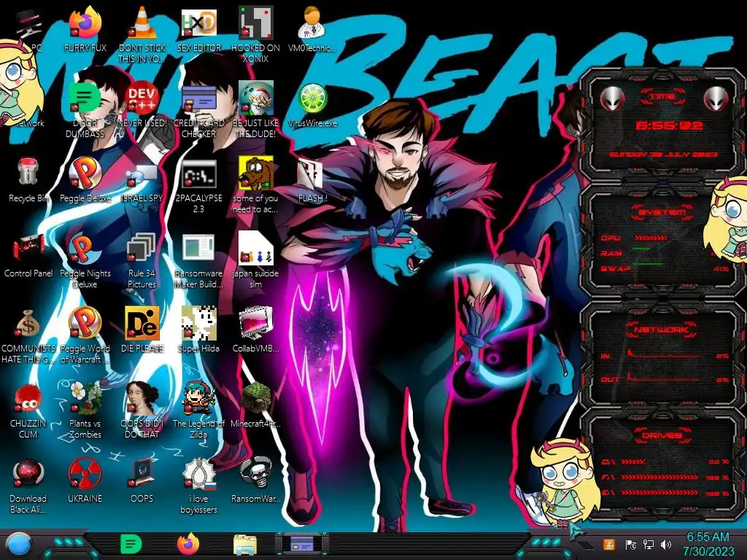Open the network status tray icon

point(649,545)
